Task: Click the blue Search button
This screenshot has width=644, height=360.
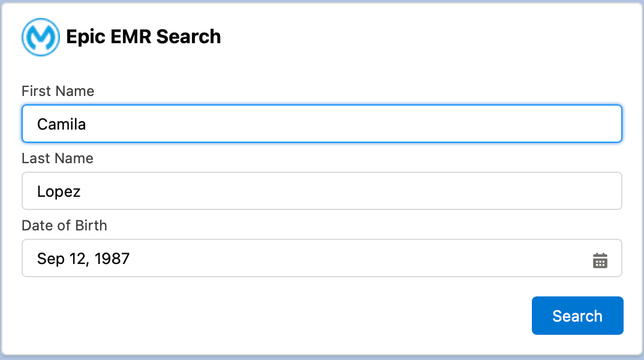Action: 577,316
